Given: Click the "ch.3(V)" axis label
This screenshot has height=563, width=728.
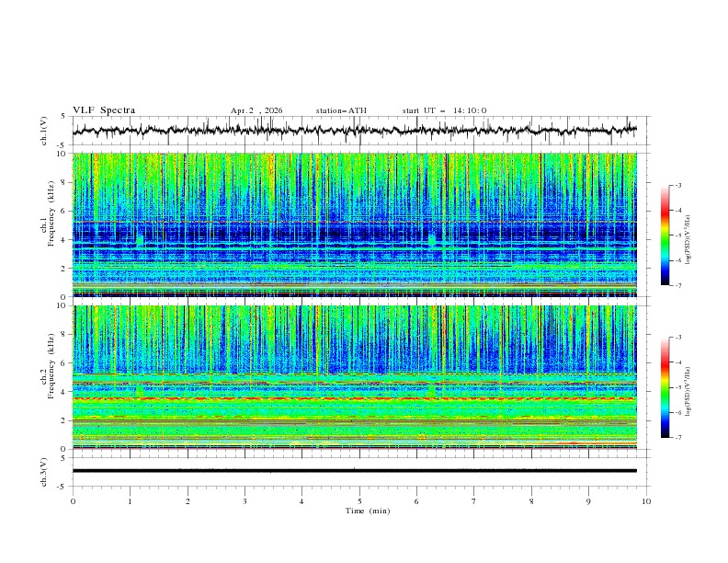Looking at the screenshot, I should pos(44,472).
